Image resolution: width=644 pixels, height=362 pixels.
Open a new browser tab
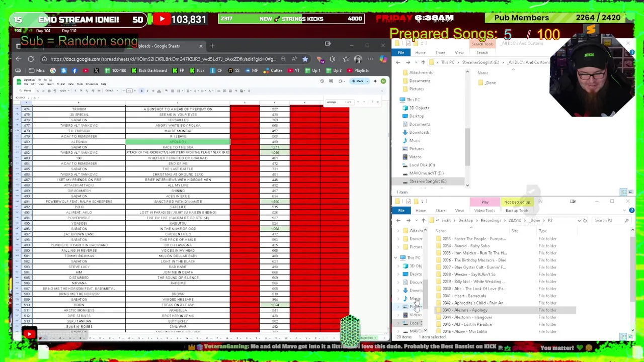point(212,46)
